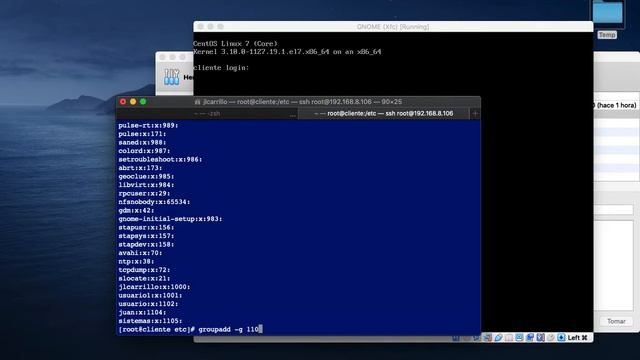Click the sistemas:x:1105: line

point(150,321)
